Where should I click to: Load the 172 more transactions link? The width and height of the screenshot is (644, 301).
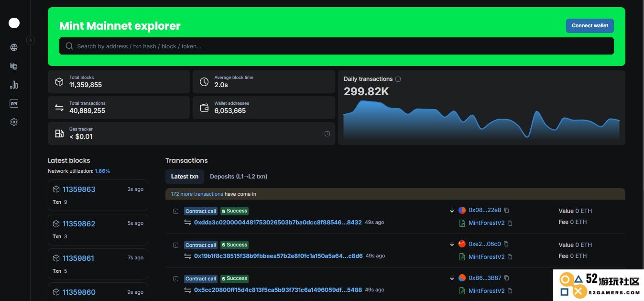pos(197,194)
